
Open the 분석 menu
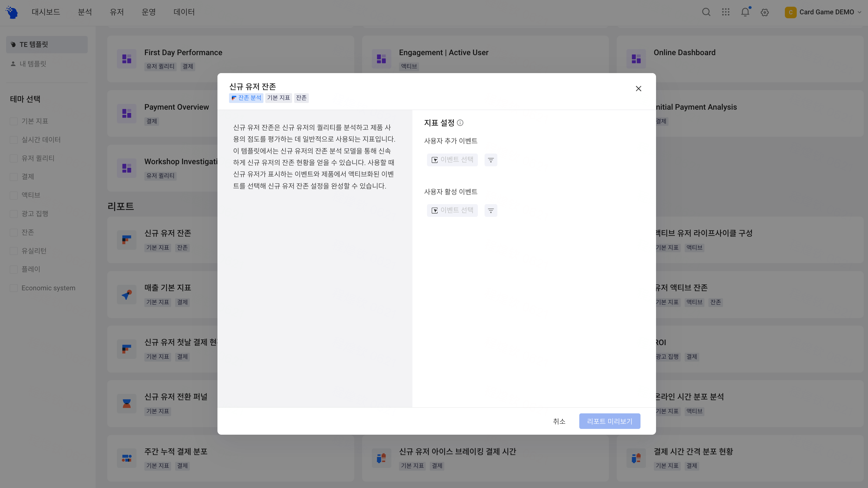[x=85, y=12]
